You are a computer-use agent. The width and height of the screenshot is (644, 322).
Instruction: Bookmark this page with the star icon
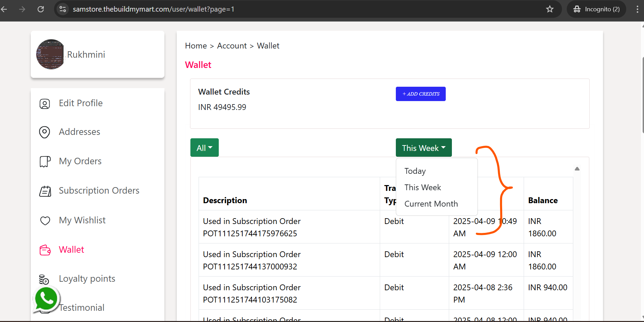(550, 9)
